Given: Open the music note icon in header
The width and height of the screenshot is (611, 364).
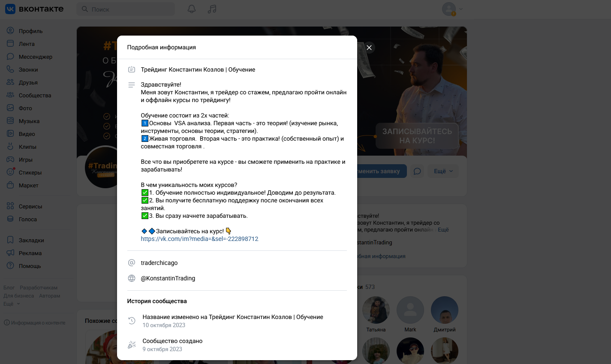Looking at the screenshot, I should point(212,9).
